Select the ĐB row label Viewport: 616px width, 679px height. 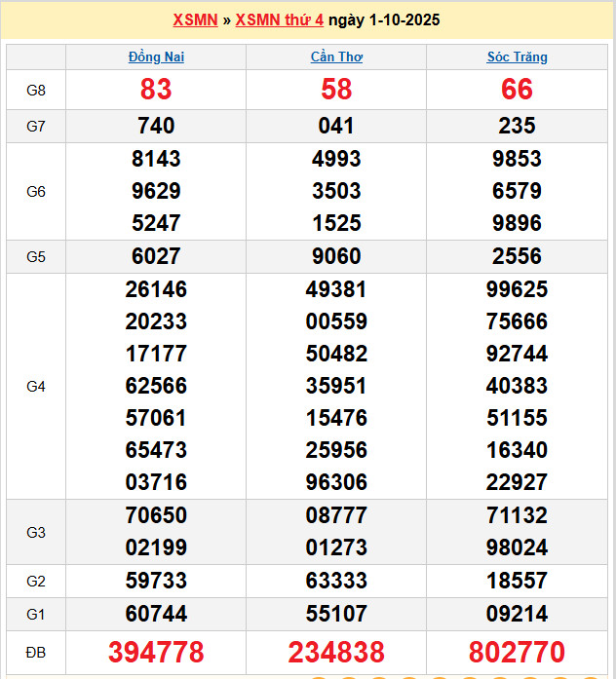coord(36,651)
